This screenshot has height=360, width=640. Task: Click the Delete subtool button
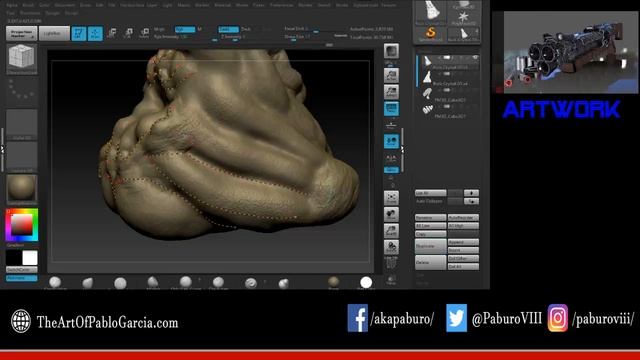[x=431, y=262]
